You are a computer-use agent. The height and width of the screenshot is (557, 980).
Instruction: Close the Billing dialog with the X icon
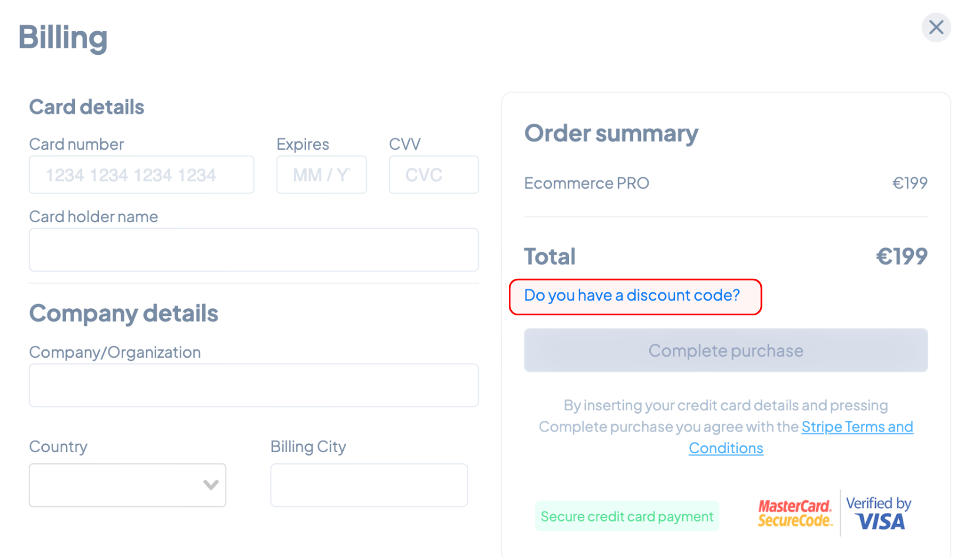tap(936, 28)
